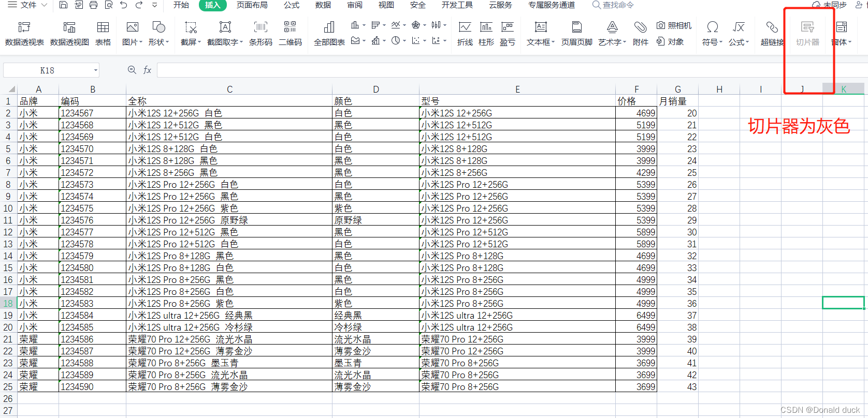This screenshot has height=418, width=868.
Task: Undo the last action
Action: click(123, 5)
